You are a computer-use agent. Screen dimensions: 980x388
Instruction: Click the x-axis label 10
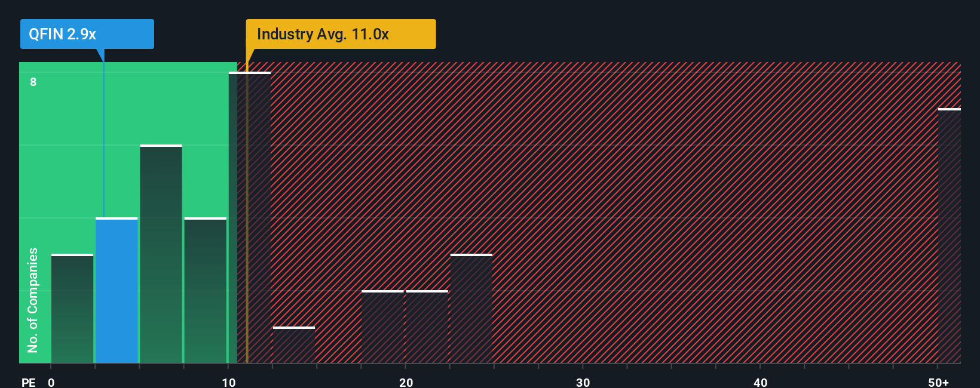[x=229, y=382]
